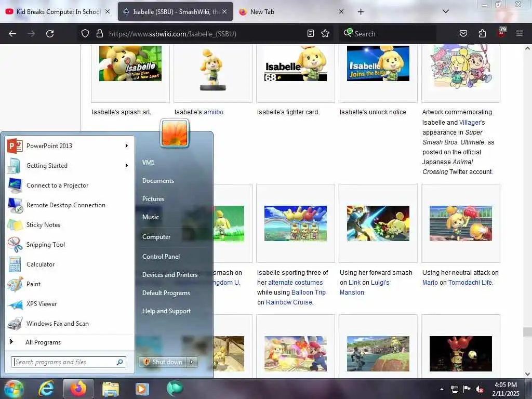Image resolution: width=532 pixels, height=399 pixels.
Task: Open Devices and Printers
Action: 170,275
